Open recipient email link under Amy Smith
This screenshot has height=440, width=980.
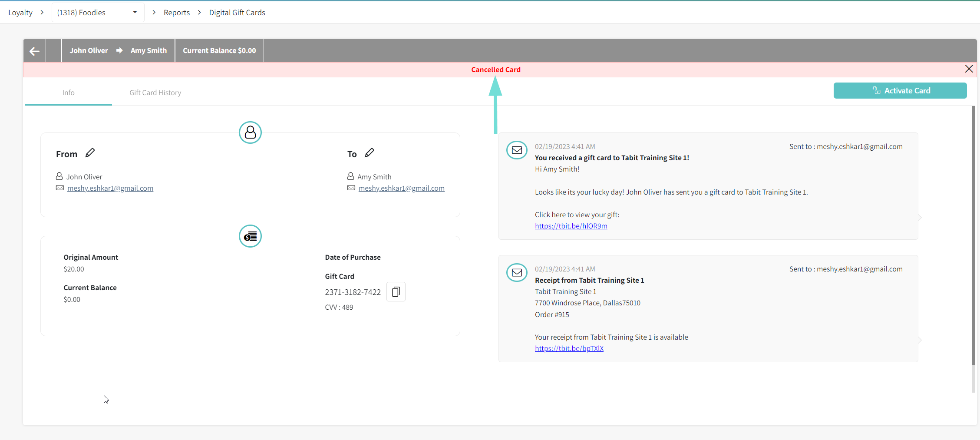coord(402,188)
